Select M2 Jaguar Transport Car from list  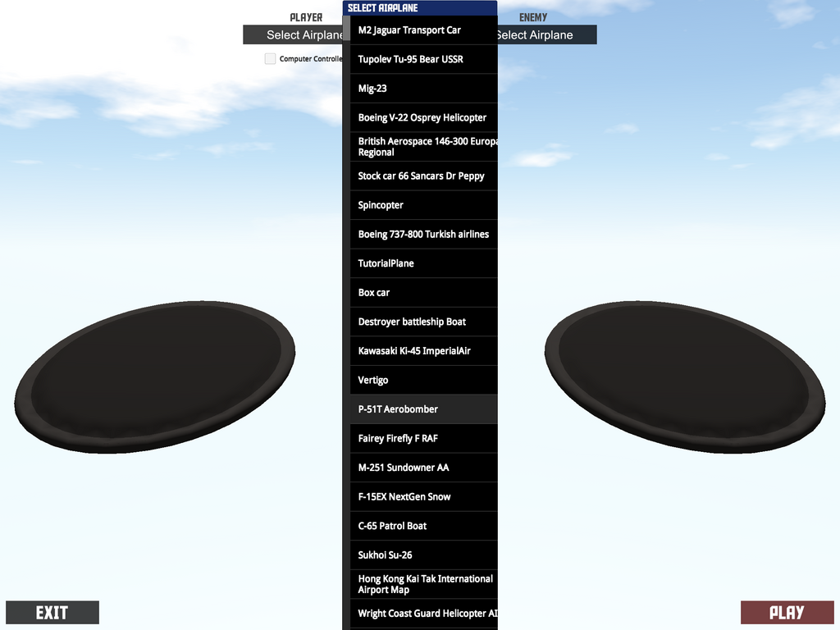coord(424,30)
